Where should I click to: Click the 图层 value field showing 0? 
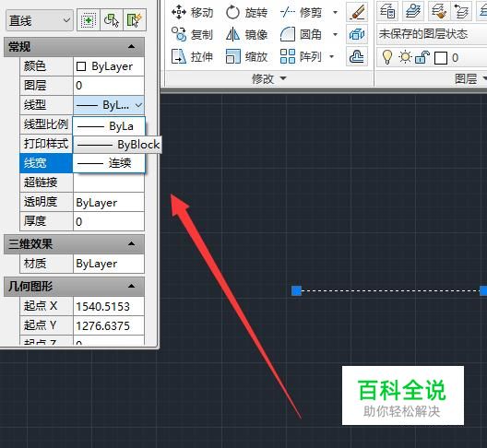pyautogui.click(x=109, y=86)
